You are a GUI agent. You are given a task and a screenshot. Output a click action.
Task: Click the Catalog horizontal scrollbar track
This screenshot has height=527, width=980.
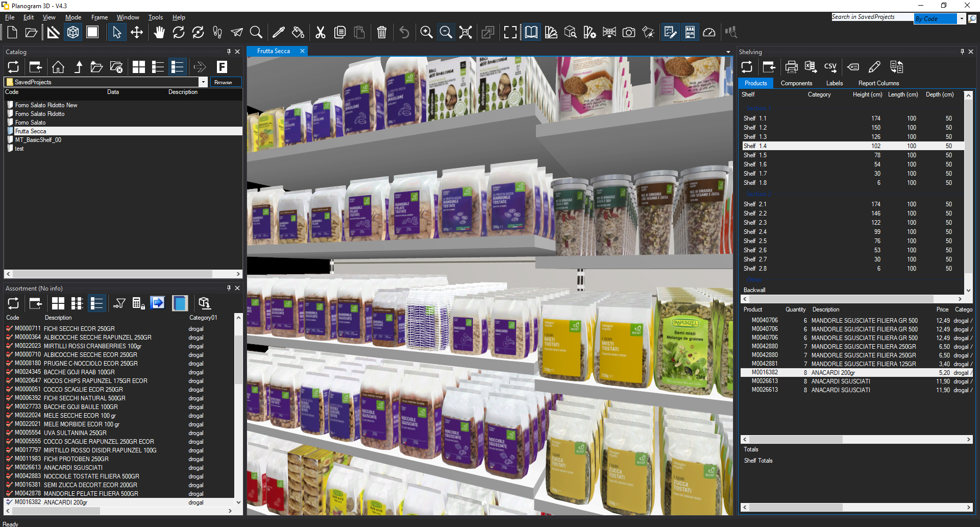tap(122, 274)
